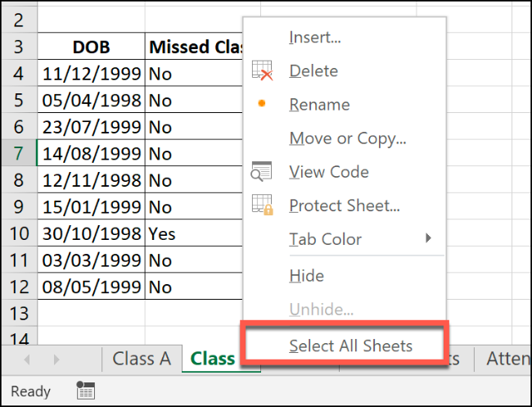Click Select All Sheets option
Viewport: 532px width, 407px height.
click(350, 346)
